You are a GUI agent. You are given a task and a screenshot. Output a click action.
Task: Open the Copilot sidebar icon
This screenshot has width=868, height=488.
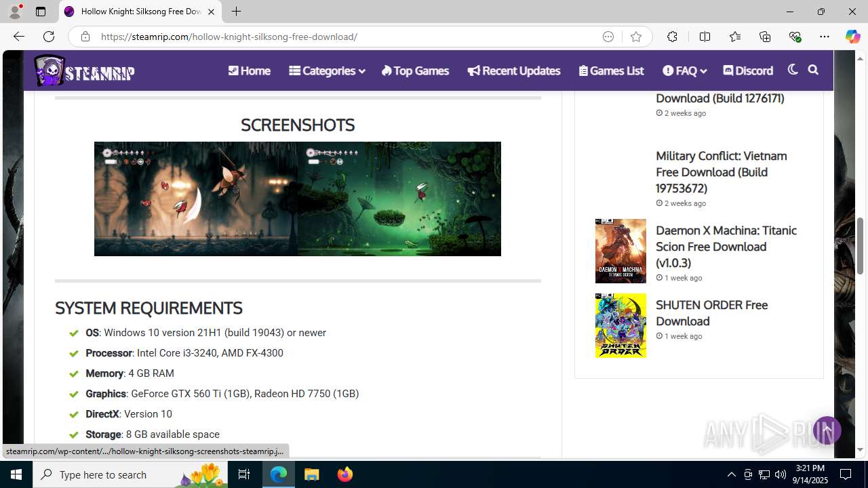click(x=853, y=37)
